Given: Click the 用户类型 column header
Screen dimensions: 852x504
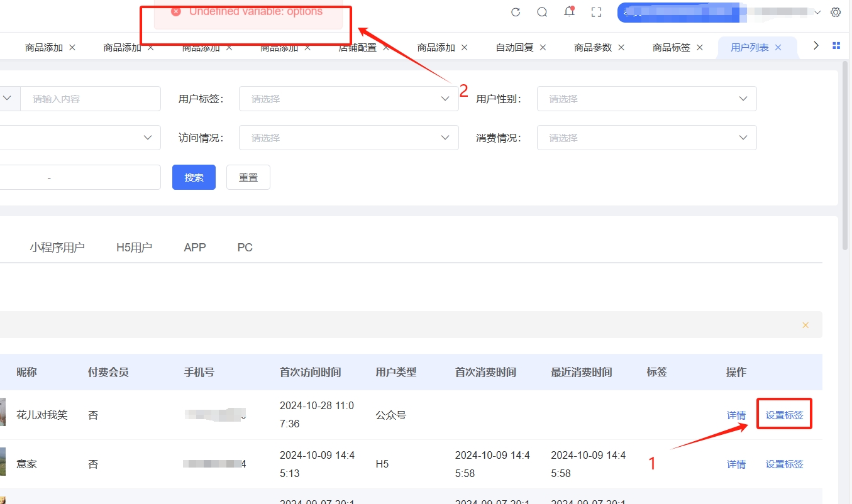Looking at the screenshot, I should tap(396, 372).
